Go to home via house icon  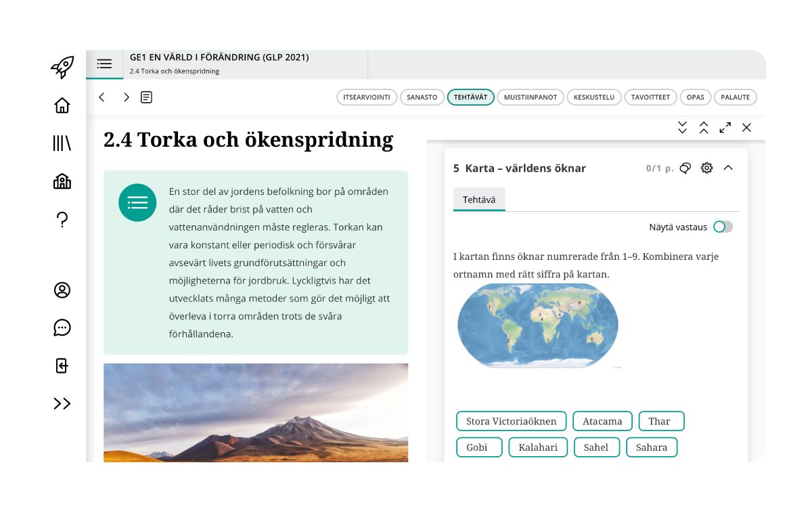62,106
